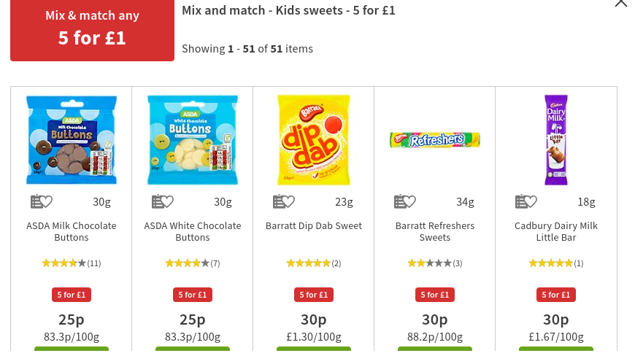Click the Barratt Dip Dab product picture
Viewport: 635px width, 364px height.
pos(314,140)
